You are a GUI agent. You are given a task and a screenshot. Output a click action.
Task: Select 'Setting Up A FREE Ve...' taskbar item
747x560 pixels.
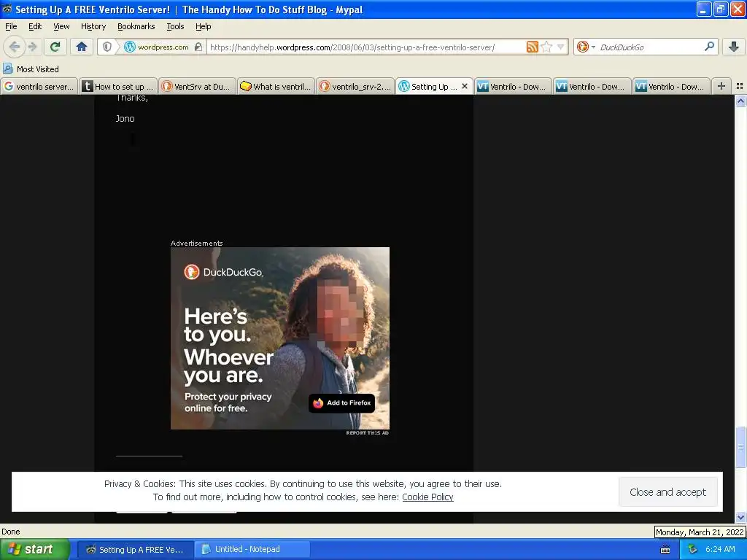click(x=135, y=550)
